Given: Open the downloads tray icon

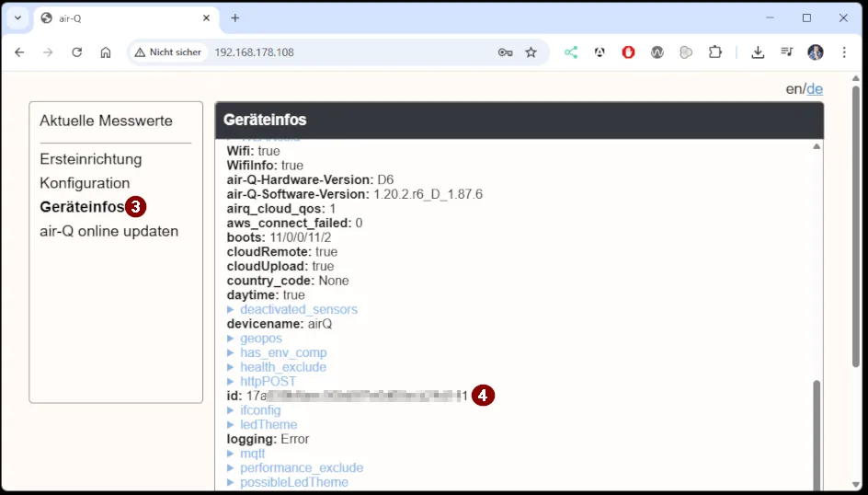Looking at the screenshot, I should tap(758, 52).
